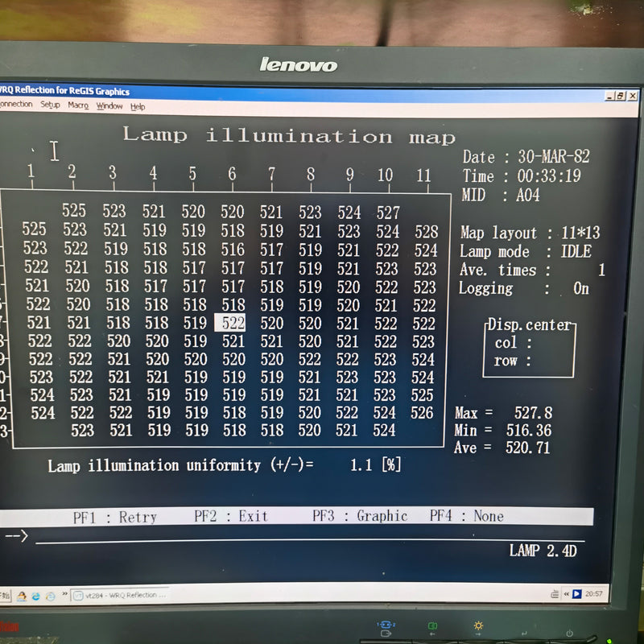Launch Internet Explorer from quick launch

click(x=35, y=596)
